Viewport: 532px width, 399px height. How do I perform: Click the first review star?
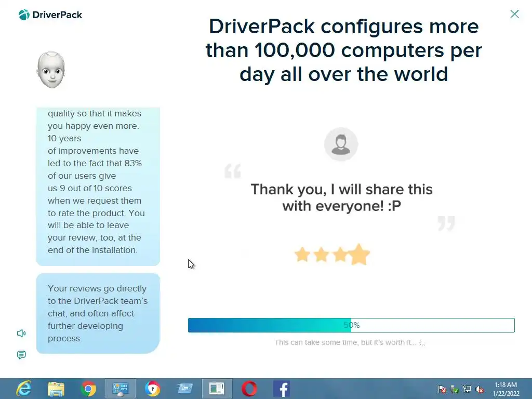point(302,255)
